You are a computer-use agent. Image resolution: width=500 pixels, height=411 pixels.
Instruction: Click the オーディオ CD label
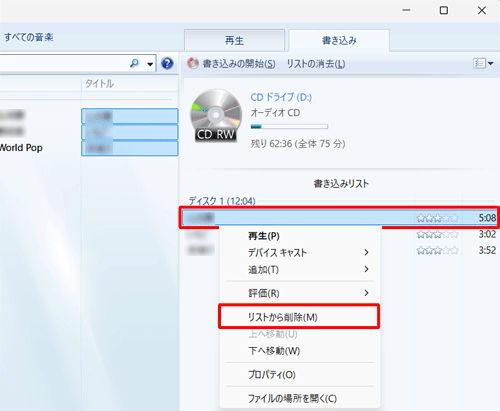pos(275,113)
